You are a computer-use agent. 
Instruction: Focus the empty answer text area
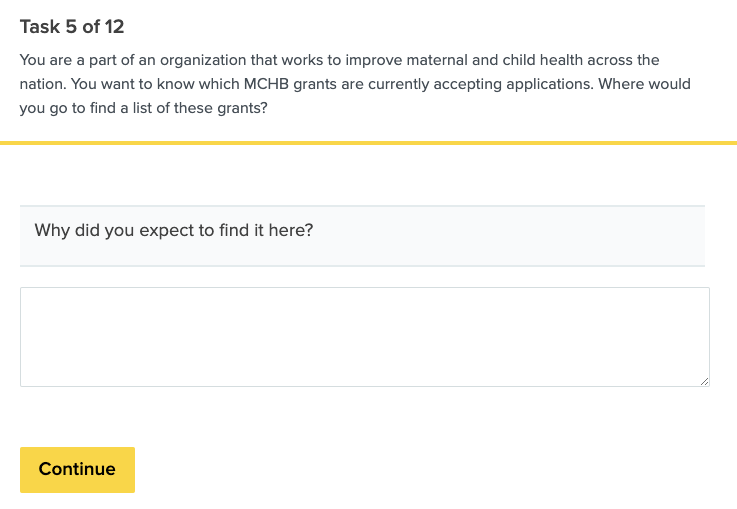pyautogui.click(x=364, y=336)
